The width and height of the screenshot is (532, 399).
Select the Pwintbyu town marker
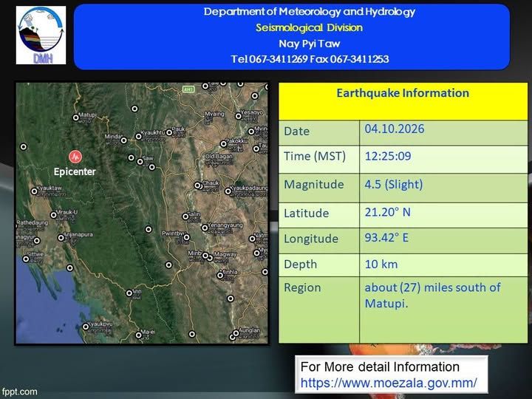click(187, 237)
